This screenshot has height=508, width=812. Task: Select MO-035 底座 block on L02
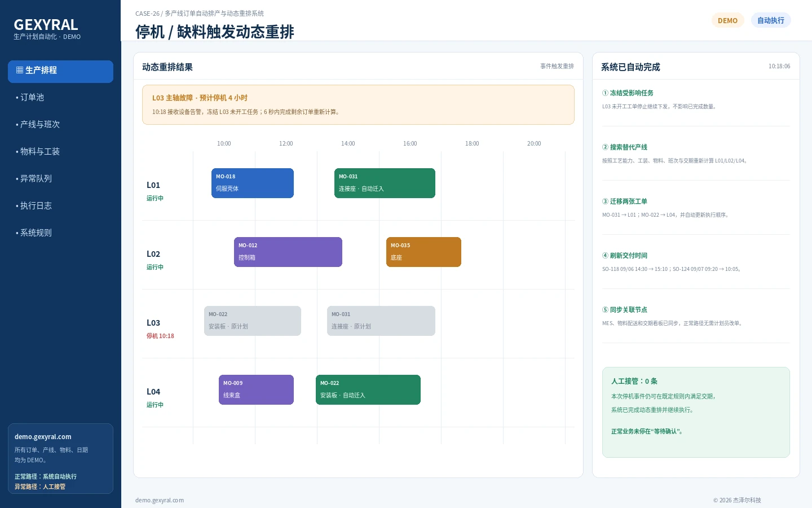click(423, 252)
